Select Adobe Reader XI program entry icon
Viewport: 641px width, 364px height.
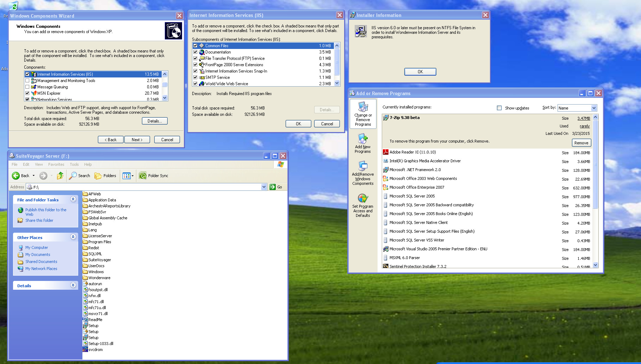(386, 152)
